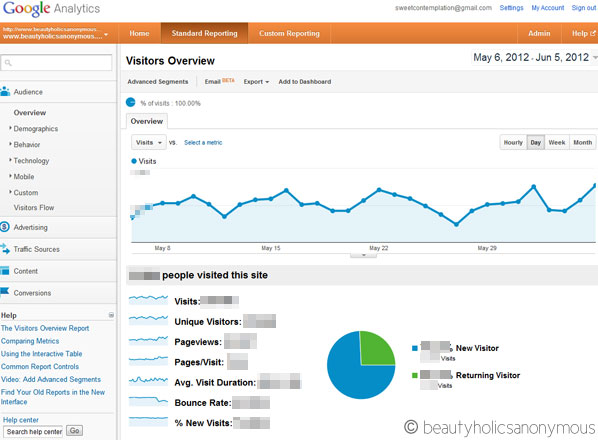
Task: Click blue New Visitor legend swatch
Action: coord(415,348)
